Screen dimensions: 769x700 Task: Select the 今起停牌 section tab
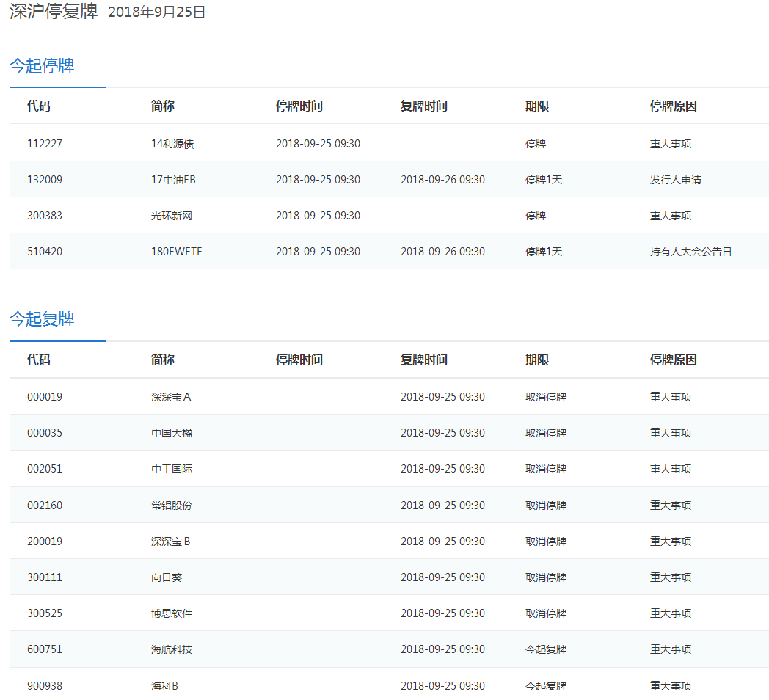(x=42, y=66)
